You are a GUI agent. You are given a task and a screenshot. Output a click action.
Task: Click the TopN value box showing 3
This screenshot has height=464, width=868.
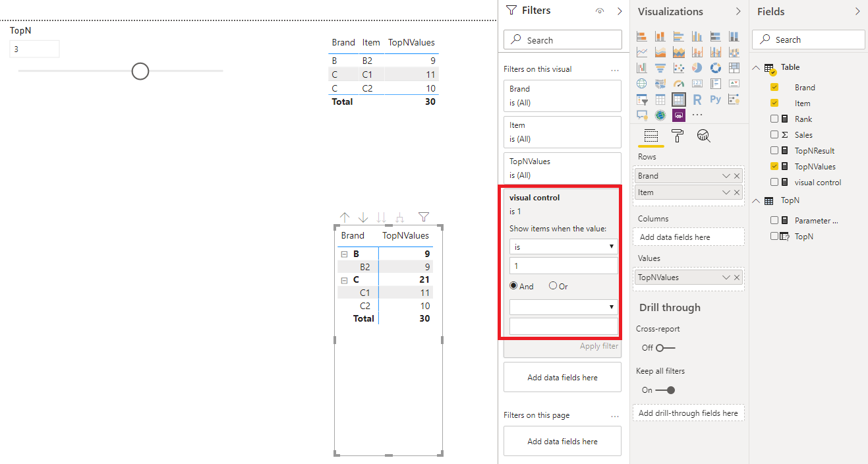tap(34, 49)
